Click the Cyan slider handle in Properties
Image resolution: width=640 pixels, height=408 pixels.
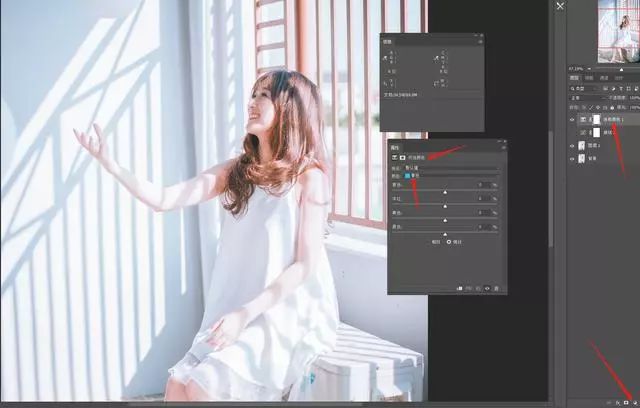pyautogui.click(x=445, y=192)
